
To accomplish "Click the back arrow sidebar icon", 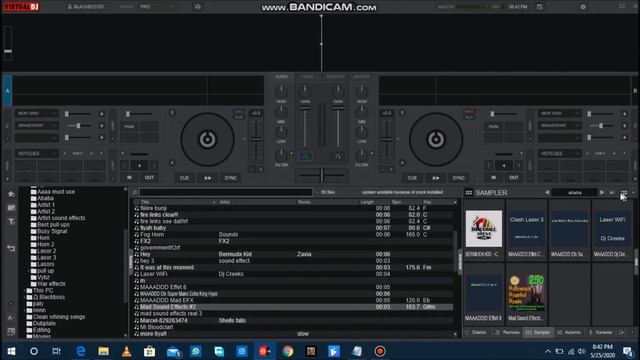I will tap(11, 248).
